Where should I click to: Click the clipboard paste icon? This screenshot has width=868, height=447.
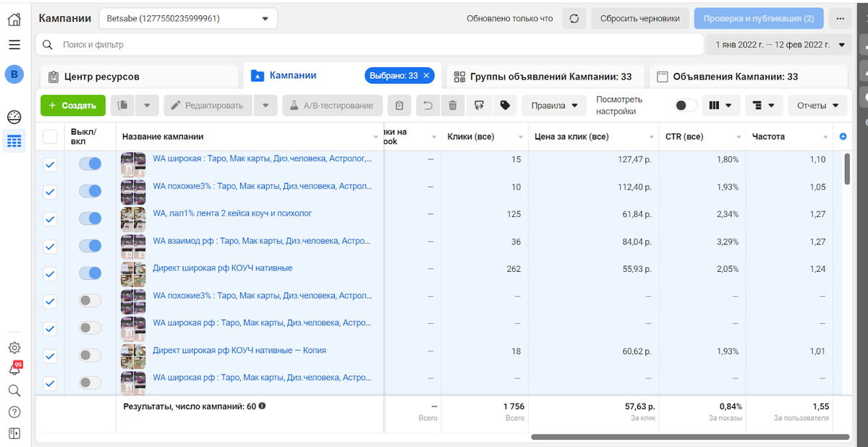coord(399,106)
